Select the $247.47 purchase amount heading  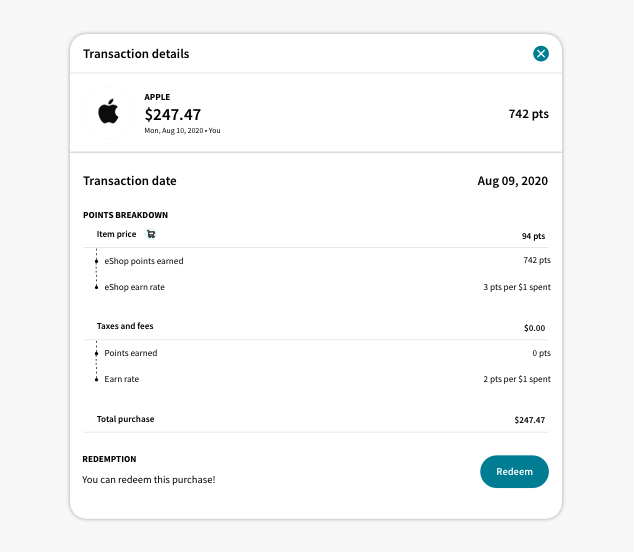coord(173,114)
